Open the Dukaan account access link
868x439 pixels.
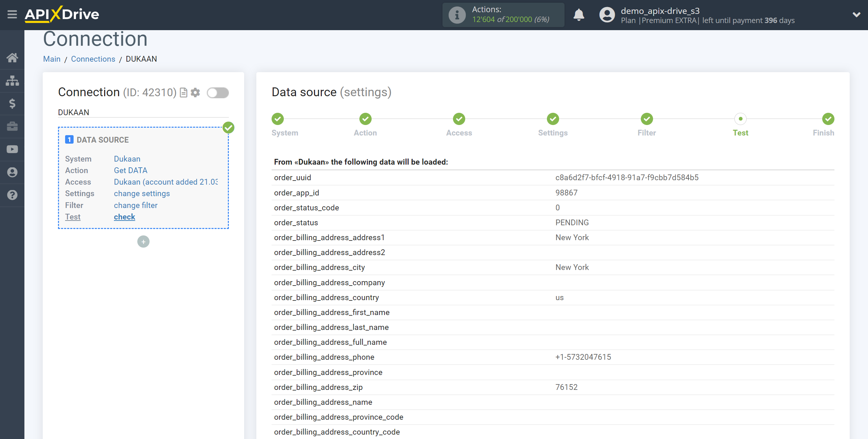point(166,182)
